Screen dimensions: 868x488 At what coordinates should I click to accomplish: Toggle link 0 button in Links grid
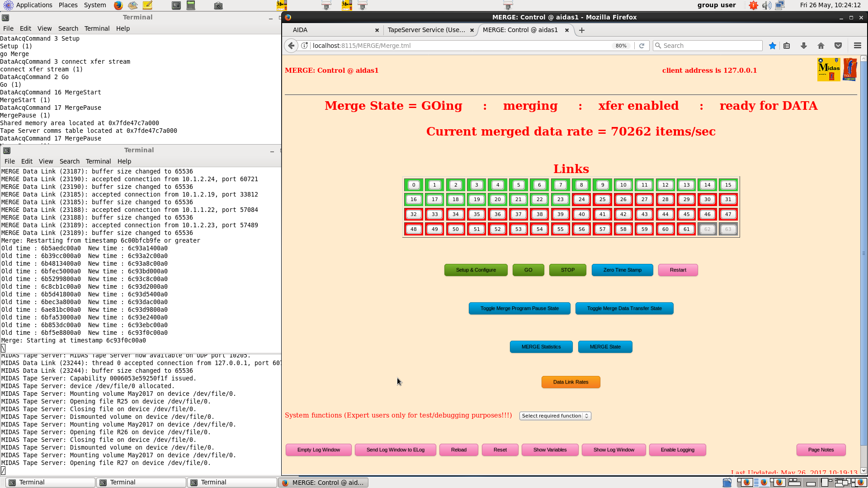point(413,185)
